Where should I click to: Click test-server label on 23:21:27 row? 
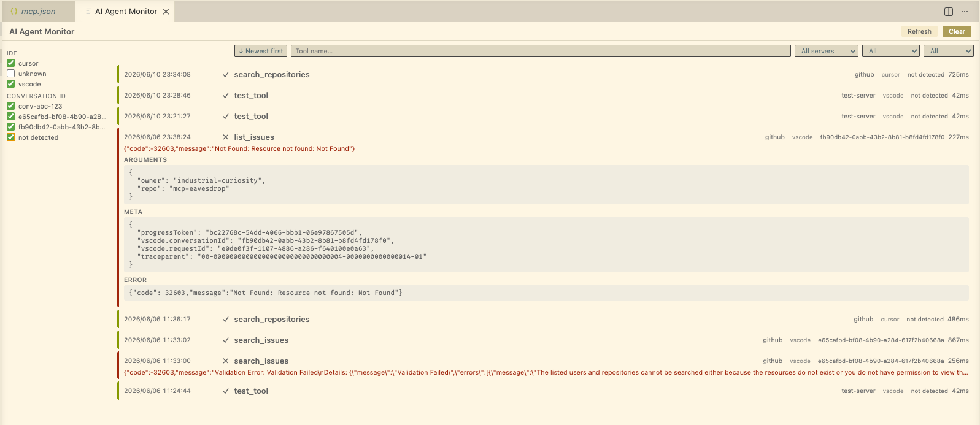click(x=858, y=117)
